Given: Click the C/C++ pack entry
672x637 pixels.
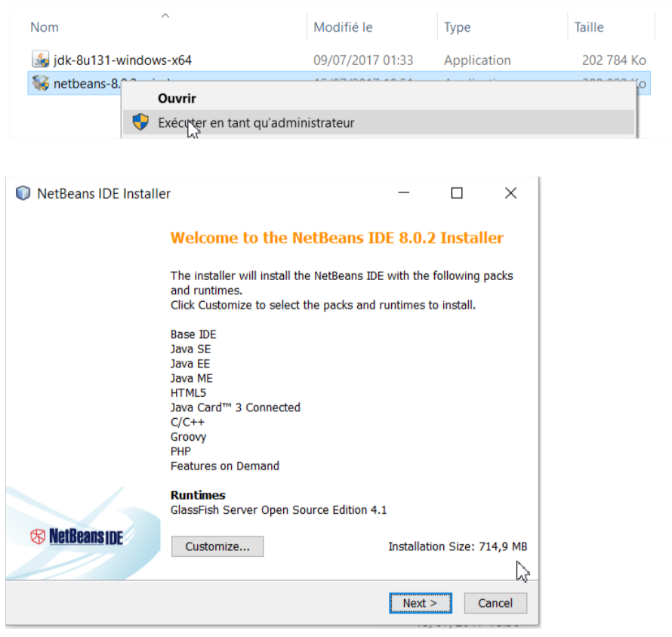Looking at the screenshot, I should (187, 423).
